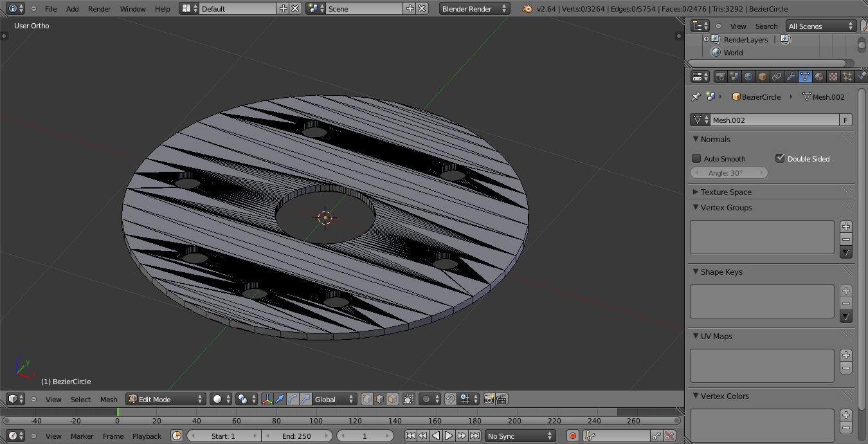Toggle the timeline use preview range clock icon
This screenshot has width=868, height=444.
[177, 436]
